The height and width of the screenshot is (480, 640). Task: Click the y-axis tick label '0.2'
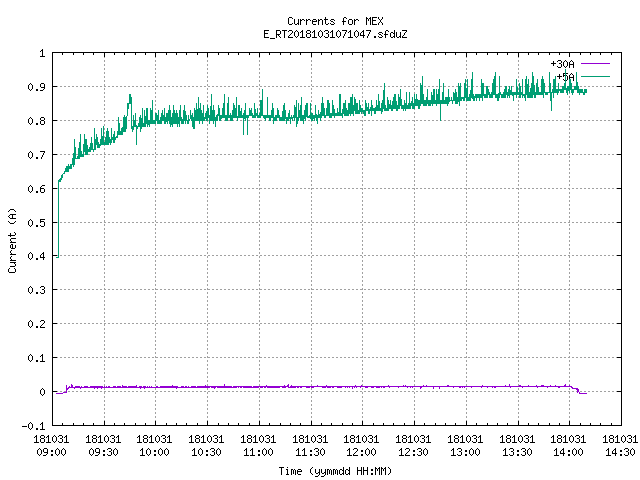pyautogui.click(x=36, y=324)
